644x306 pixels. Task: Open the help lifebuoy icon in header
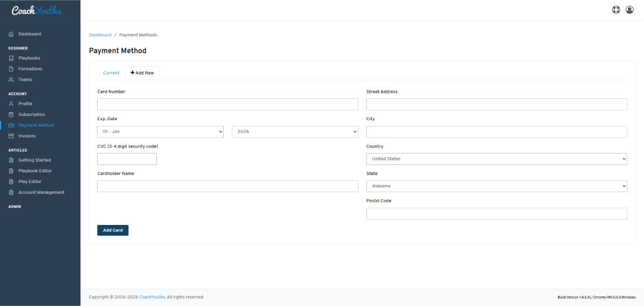click(x=616, y=10)
